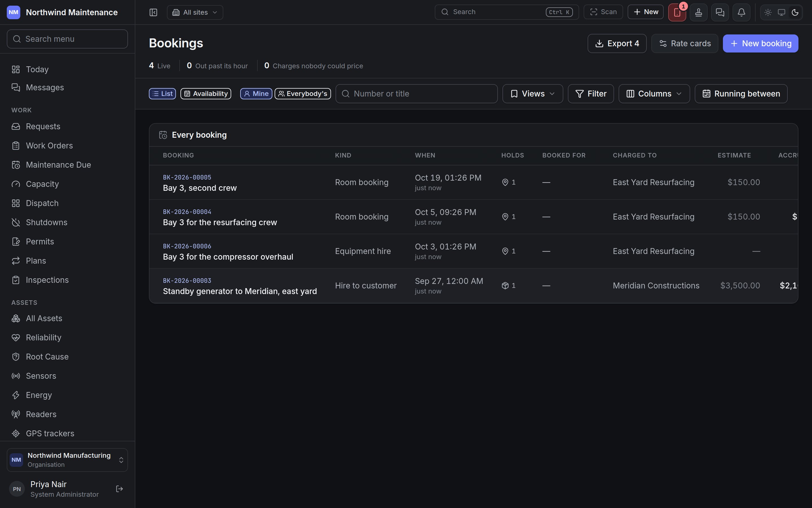
Task: Open Running between date picker
Action: (741, 94)
